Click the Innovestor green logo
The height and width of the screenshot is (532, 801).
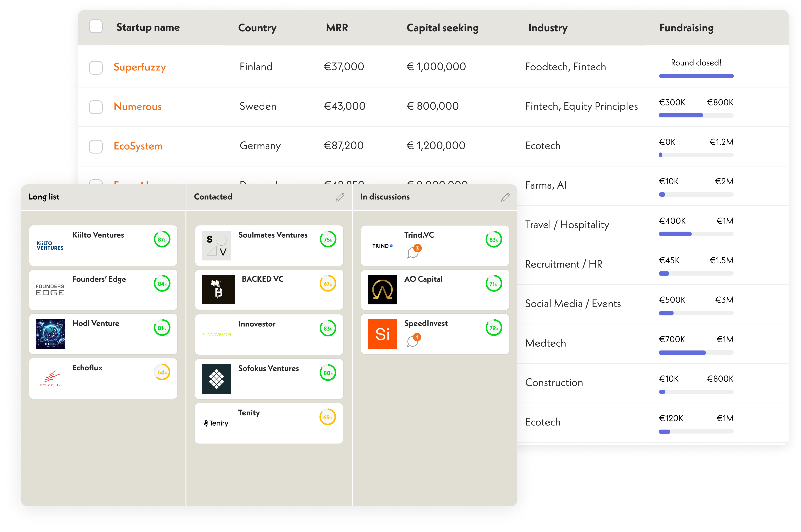(216, 335)
